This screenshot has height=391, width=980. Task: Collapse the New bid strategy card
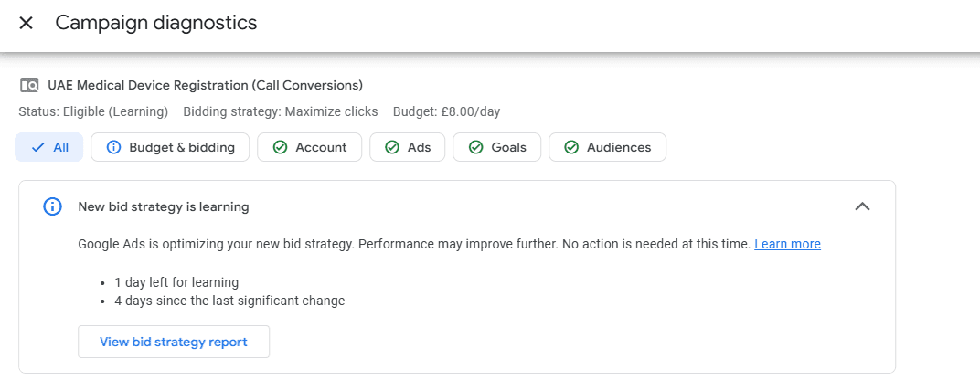click(862, 206)
